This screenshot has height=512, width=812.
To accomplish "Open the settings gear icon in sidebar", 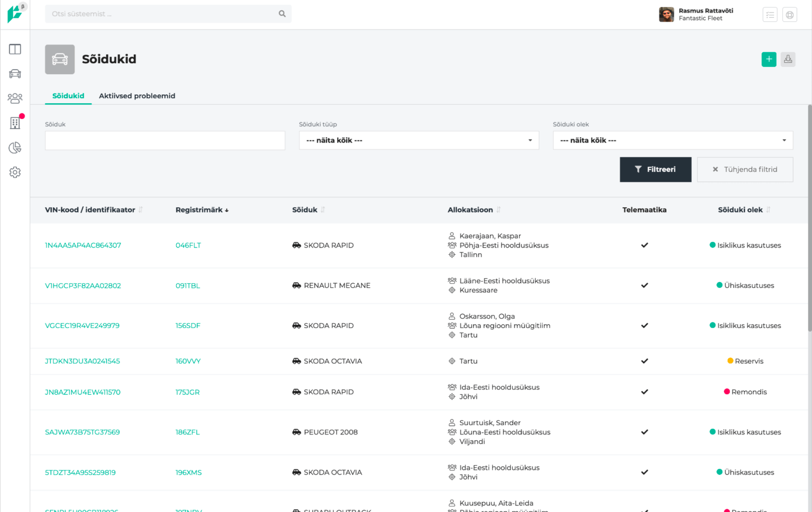I will [x=15, y=172].
